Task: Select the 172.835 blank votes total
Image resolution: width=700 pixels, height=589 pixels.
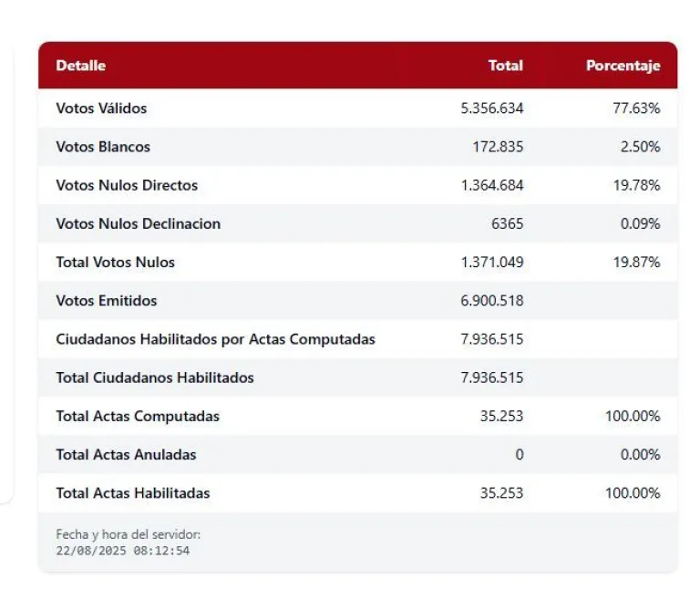Action: tap(498, 147)
